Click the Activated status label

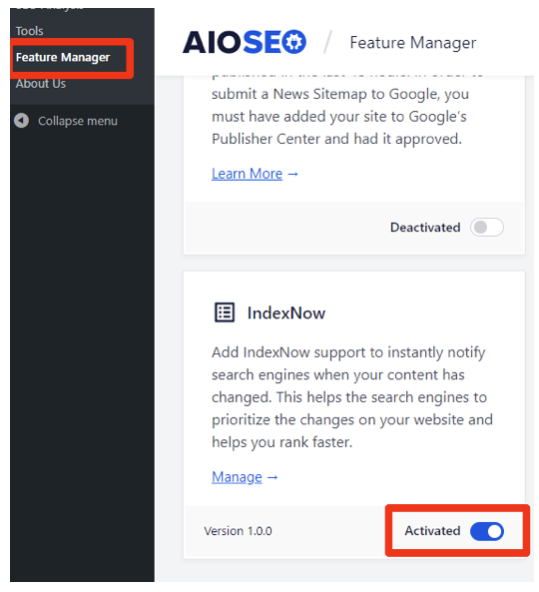point(433,531)
